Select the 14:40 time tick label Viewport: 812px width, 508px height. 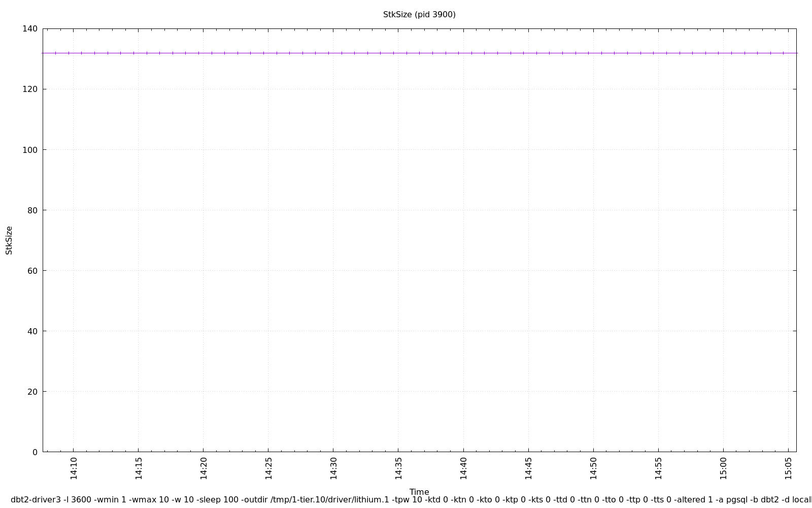(x=463, y=468)
